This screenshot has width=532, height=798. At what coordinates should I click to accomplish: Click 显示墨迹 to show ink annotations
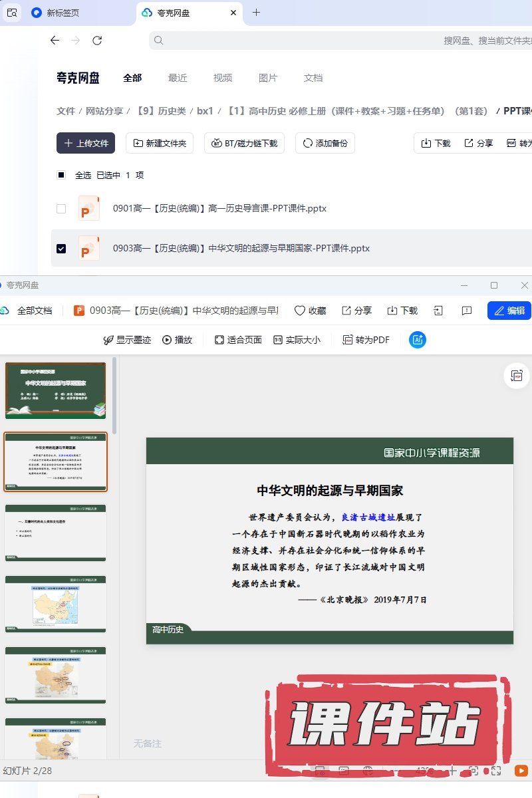[127, 340]
